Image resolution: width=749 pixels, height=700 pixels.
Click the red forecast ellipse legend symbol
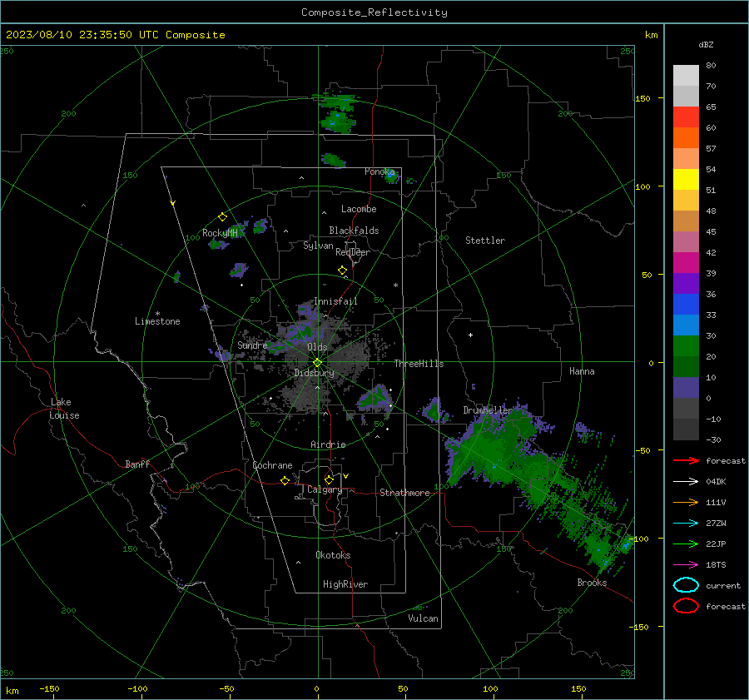pyautogui.click(x=686, y=606)
